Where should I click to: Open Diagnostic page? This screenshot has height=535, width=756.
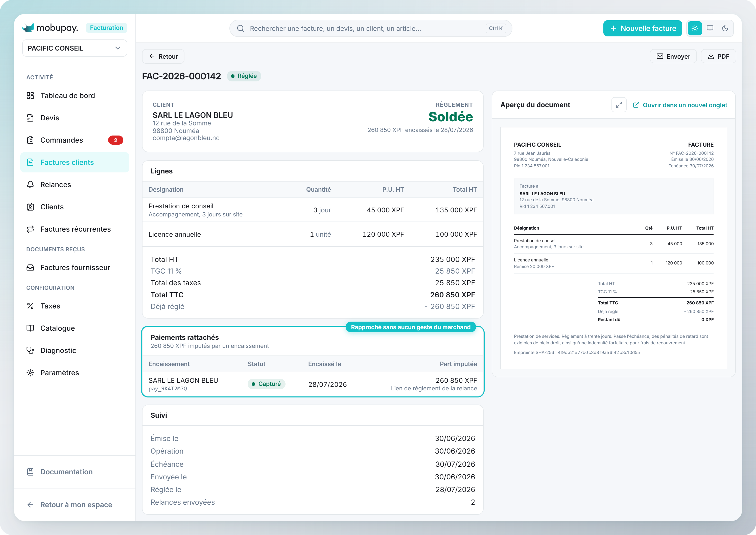[x=75, y=350]
